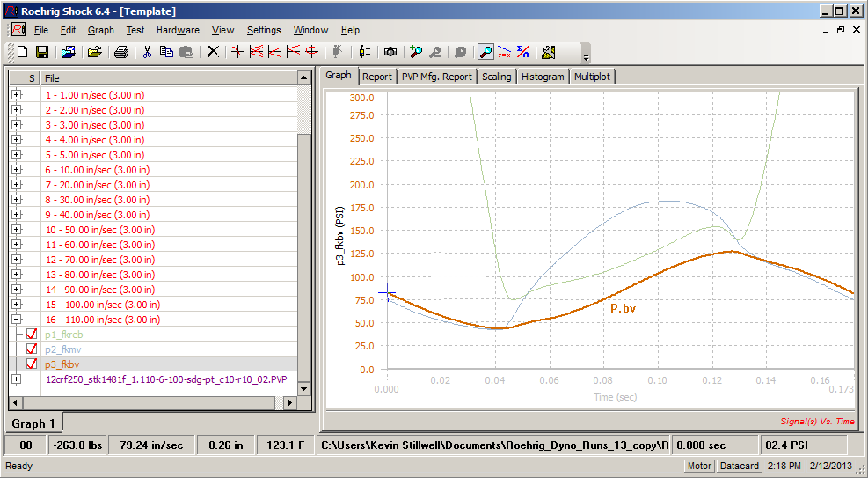
Task: Click the open folder toolbar icon
Action: click(x=95, y=52)
